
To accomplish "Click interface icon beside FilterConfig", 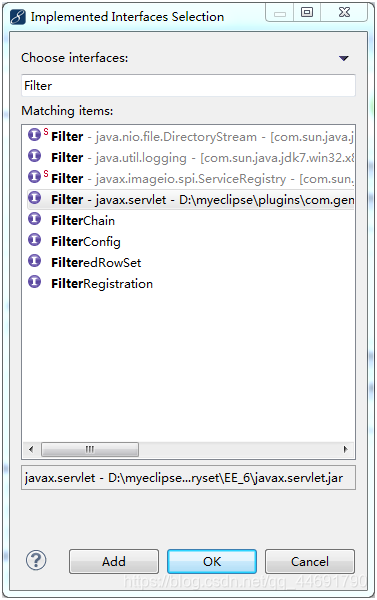I will point(34,240).
